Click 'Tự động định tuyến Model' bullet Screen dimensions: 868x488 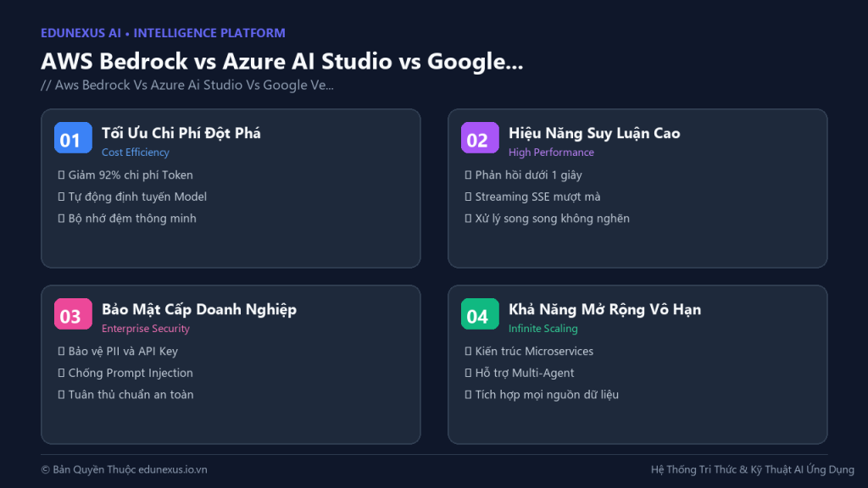coord(132,197)
